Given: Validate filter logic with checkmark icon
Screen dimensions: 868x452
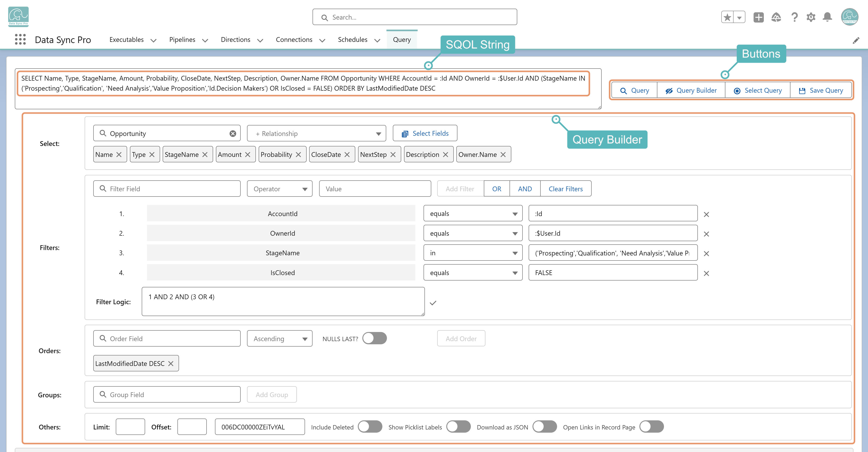Looking at the screenshot, I should [x=433, y=303].
